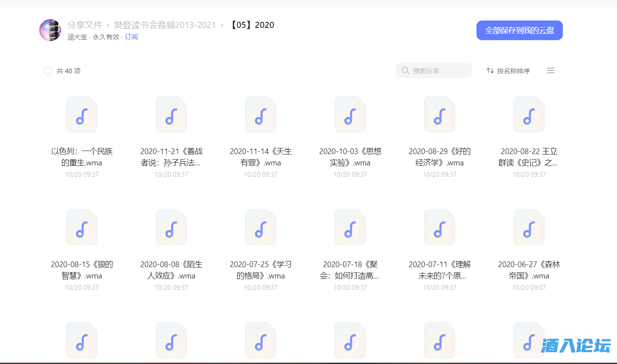Click the music icon of 《陌生人效应》.wma
Screen dimensions: 617x364
171,227
